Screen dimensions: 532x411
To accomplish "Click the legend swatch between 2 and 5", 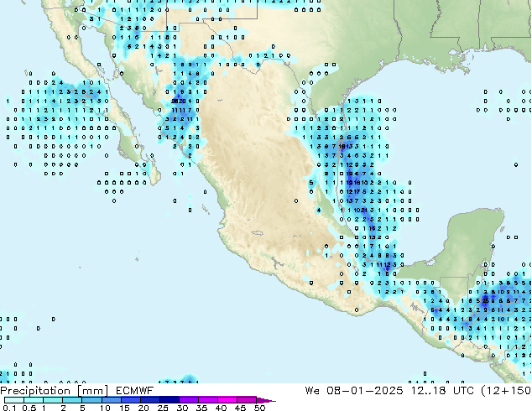I will pos(72,400).
